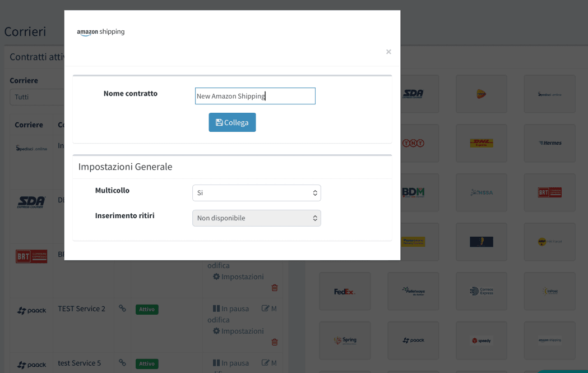Select the SDA courier card

(x=413, y=94)
